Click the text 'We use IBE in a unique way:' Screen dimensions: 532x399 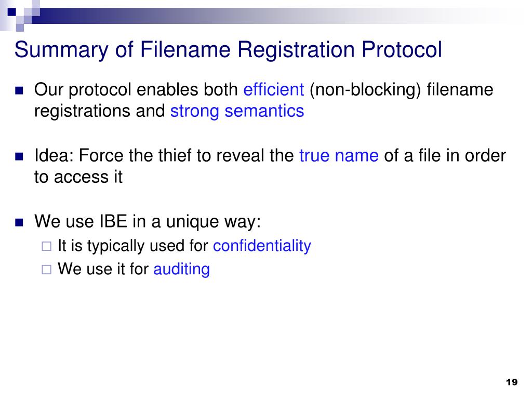click(x=148, y=221)
